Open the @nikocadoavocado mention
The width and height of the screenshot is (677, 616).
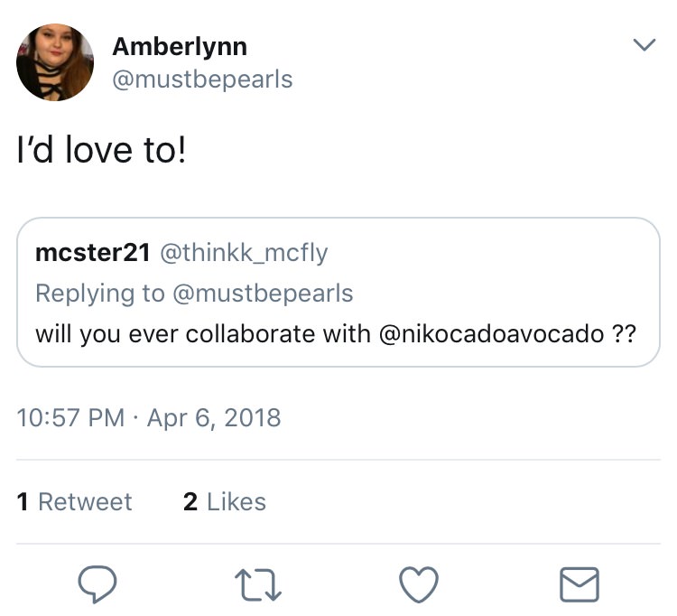pyautogui.click(x=491, y=333)
